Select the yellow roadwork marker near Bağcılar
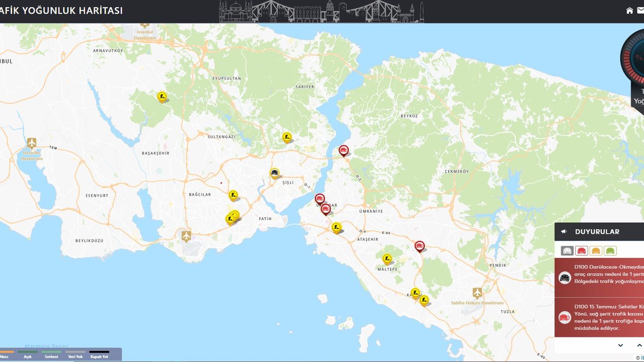 (x=233, y=195)
